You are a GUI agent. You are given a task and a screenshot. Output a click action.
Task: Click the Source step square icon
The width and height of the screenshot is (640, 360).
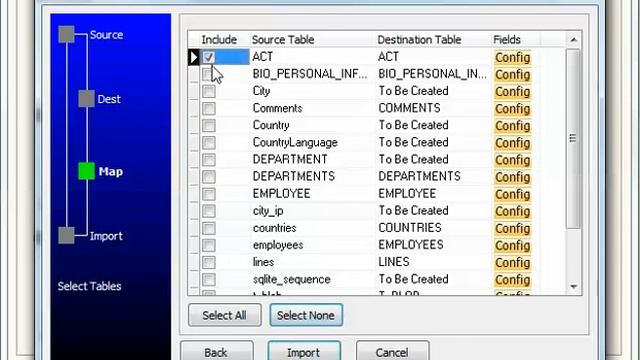point(67,34)
